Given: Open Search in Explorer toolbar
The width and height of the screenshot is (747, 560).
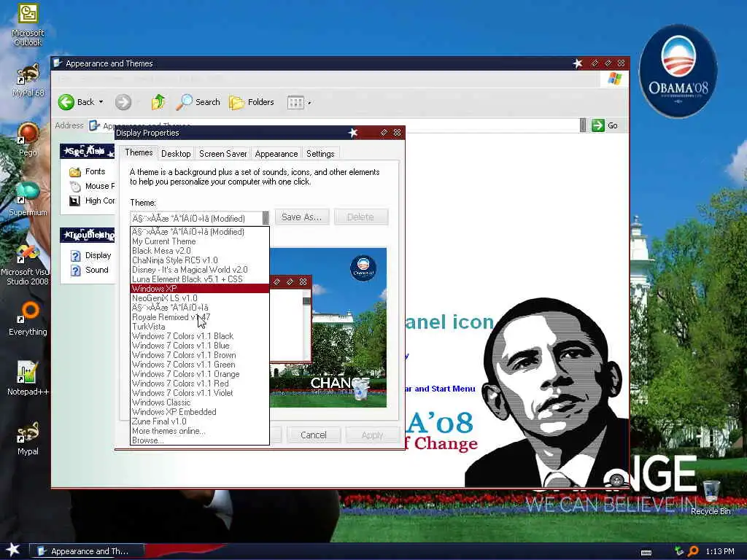Looking at the screenshot, I should 198,102.
